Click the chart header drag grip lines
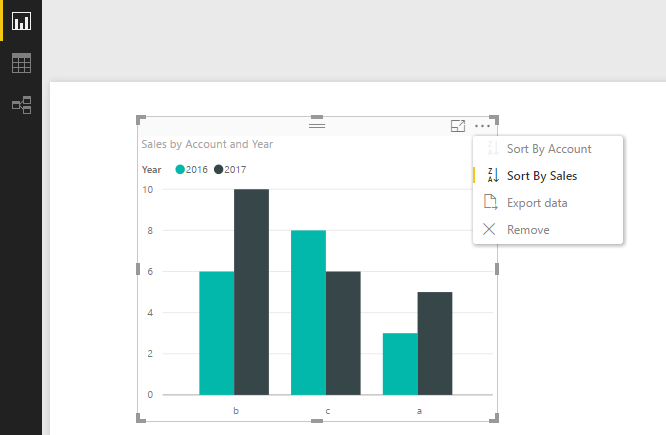Screen dimensions: 666x435 point(317,126)
